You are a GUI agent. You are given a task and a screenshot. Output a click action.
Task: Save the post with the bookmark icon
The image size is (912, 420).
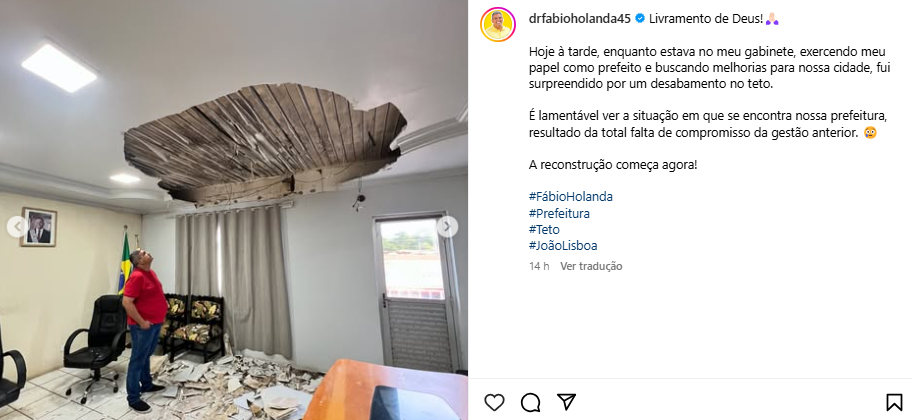(x=894, y=402)
